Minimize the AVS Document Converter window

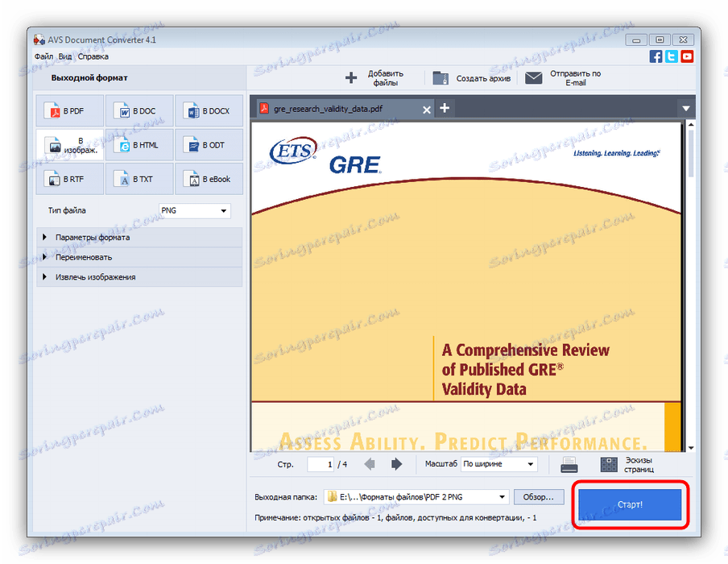636,40
